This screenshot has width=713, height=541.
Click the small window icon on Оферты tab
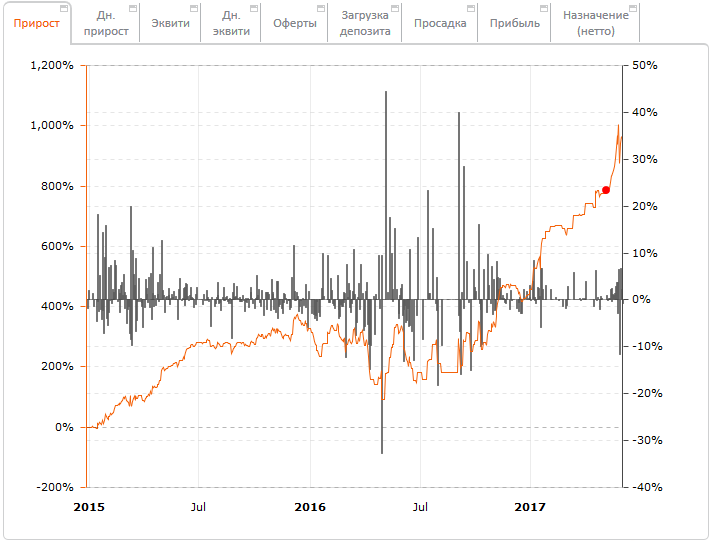322,8
